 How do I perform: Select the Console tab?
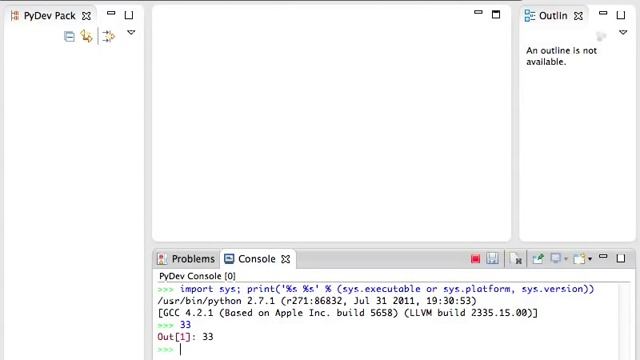[256, 259]
